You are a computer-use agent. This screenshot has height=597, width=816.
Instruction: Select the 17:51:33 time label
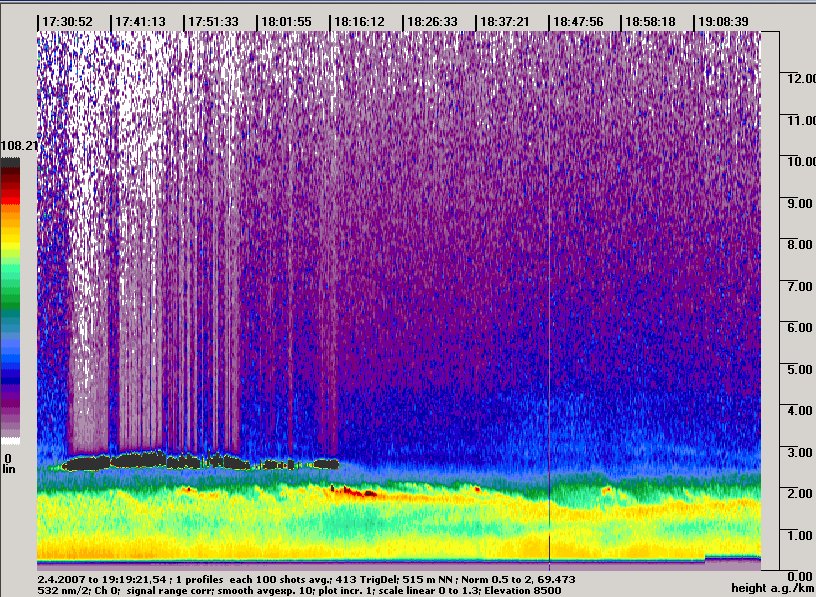[x=213, y=22]
